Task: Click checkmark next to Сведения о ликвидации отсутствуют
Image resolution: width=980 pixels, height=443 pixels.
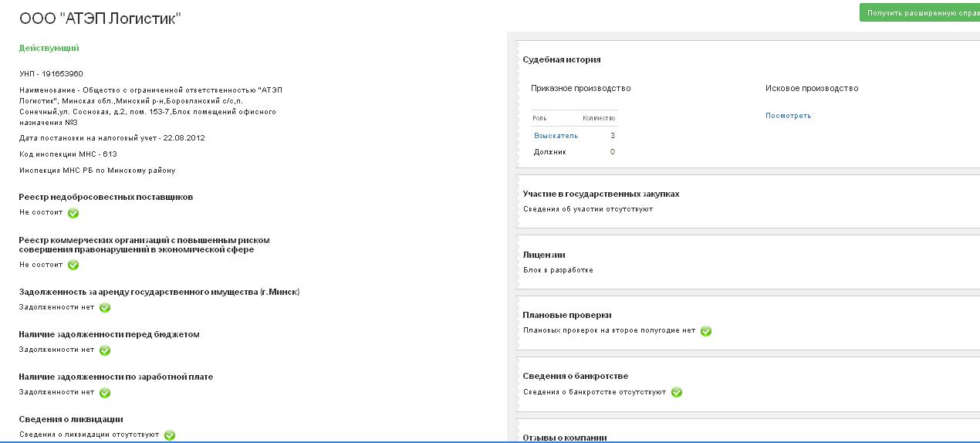Action: tap(170, 435)
